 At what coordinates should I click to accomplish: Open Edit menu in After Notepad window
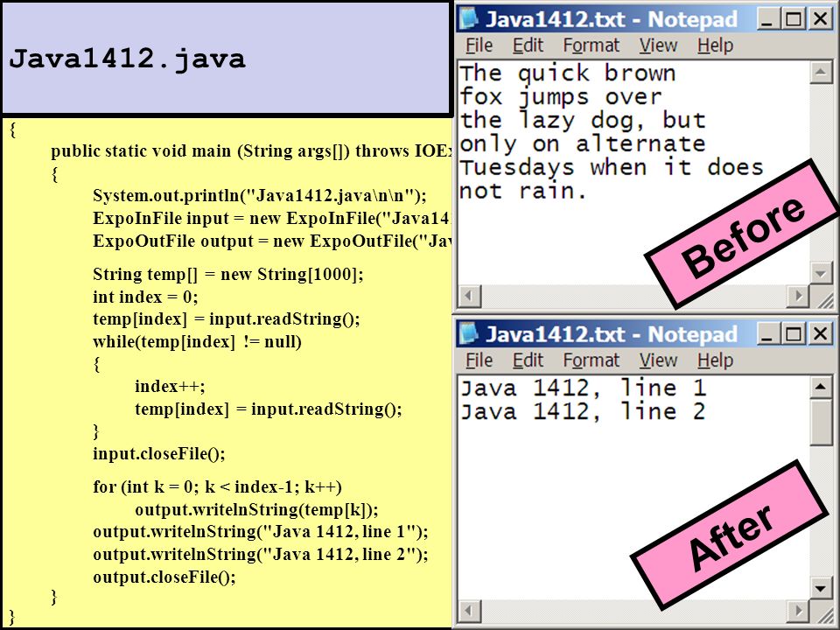(528, 360)
